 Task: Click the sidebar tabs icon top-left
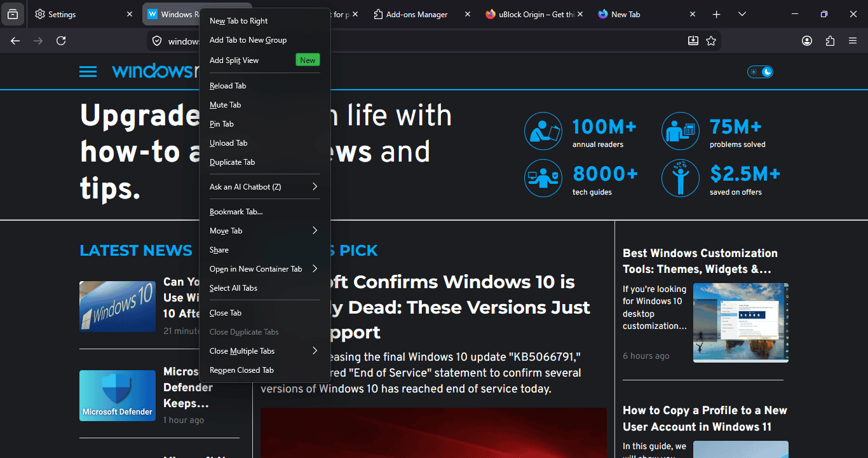pos(13,14)
